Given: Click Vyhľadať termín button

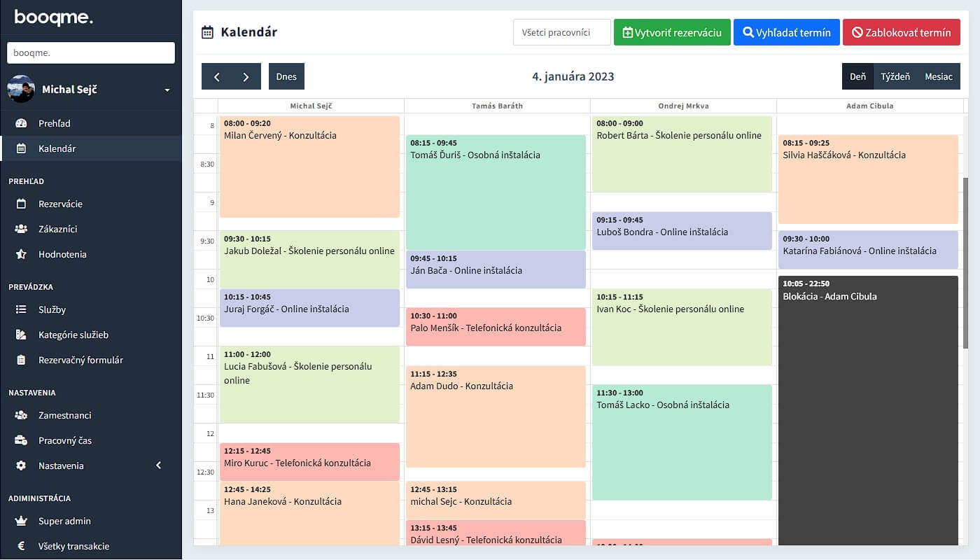Looking at the screenshot, I should (787, 32).
